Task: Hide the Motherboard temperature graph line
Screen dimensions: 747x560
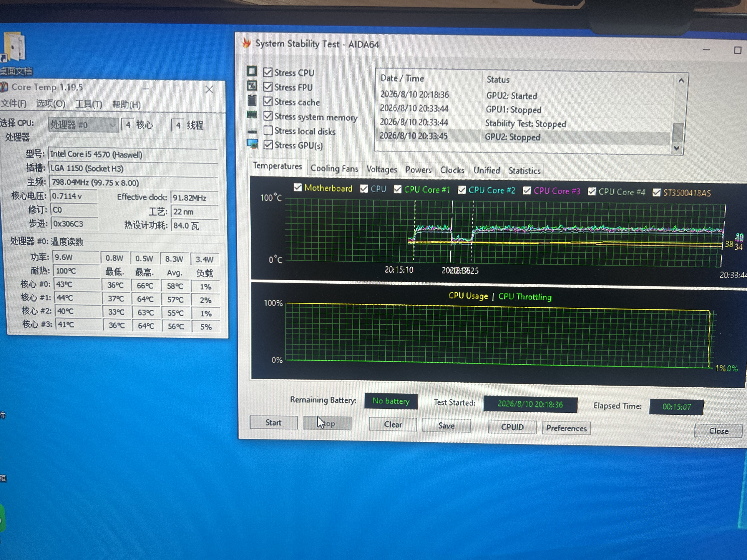Action: 298,187
